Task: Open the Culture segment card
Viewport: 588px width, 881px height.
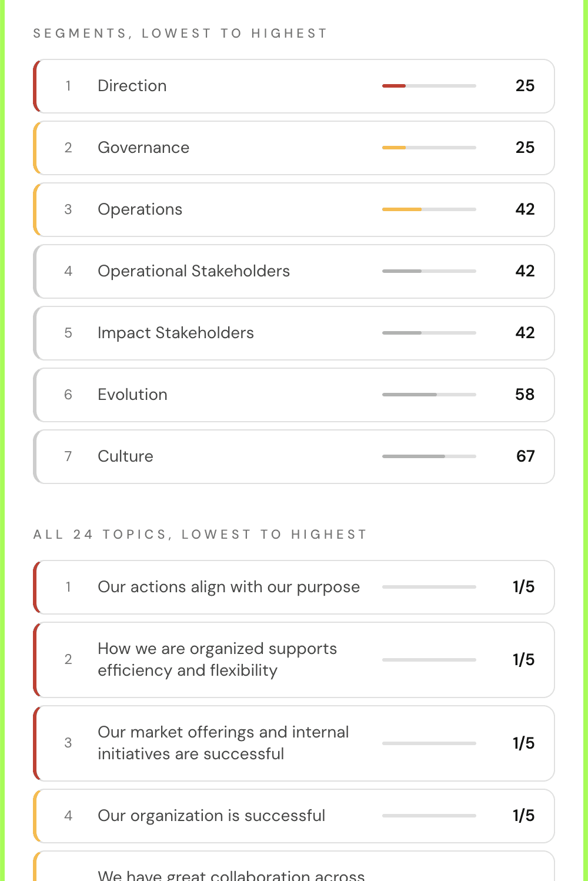Action: point(294,456)
